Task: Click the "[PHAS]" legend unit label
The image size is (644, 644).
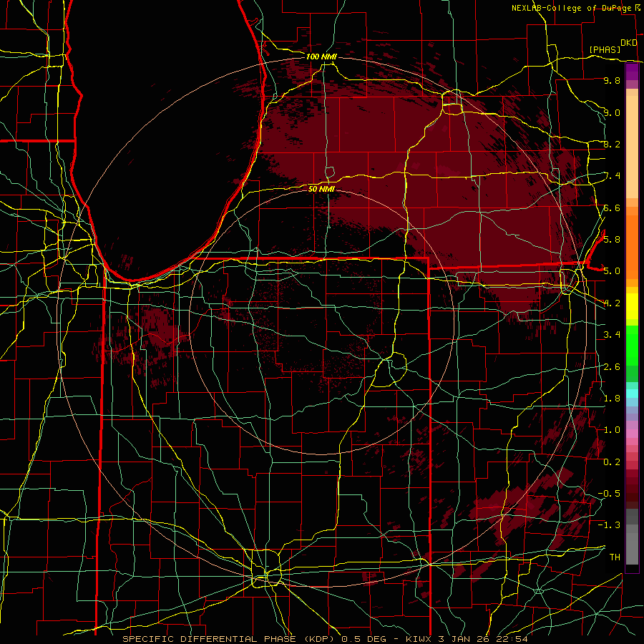Action: [605, 49]
